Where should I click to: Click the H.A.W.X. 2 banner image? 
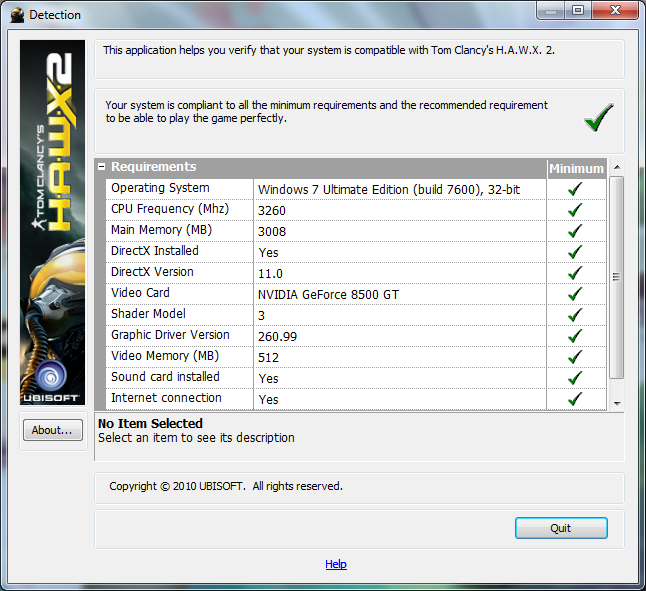[x=52, y=222]
